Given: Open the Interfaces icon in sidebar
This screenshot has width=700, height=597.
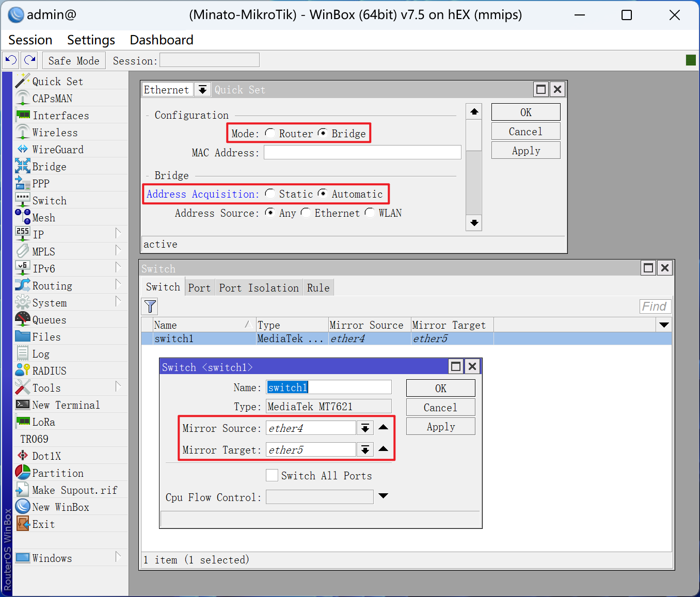Looking at the screenshot, I should (23, 115).
